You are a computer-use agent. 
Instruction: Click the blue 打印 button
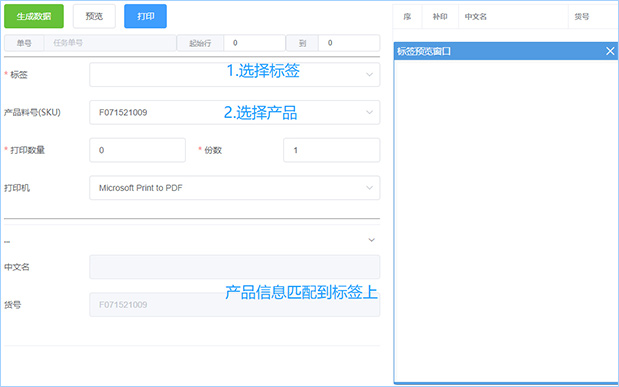[145, 16]
